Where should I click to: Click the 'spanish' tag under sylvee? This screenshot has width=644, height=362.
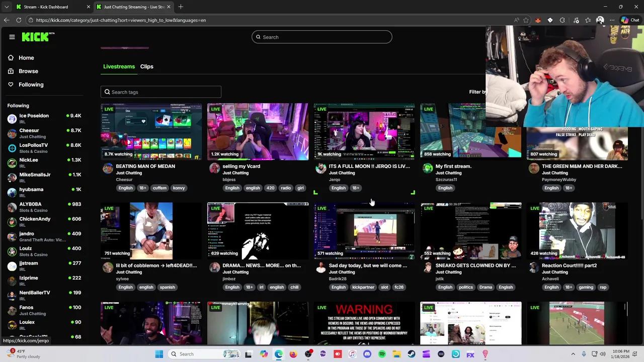click(167, 287)
